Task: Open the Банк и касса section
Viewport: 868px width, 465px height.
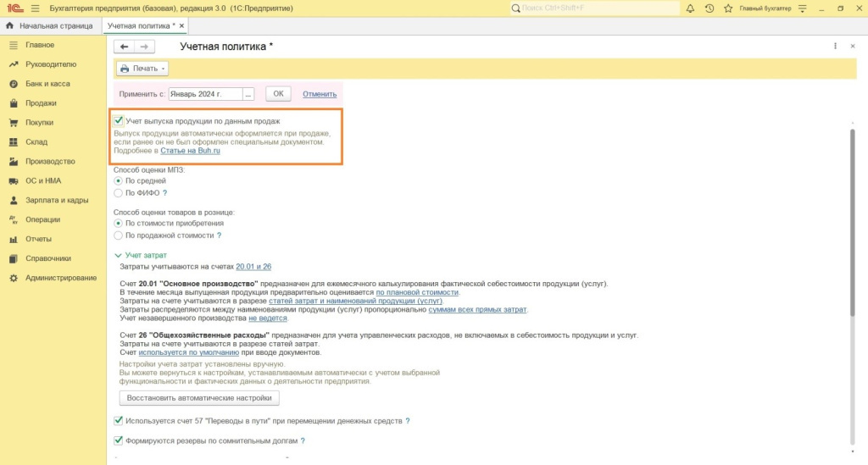Action: [47, 84]
